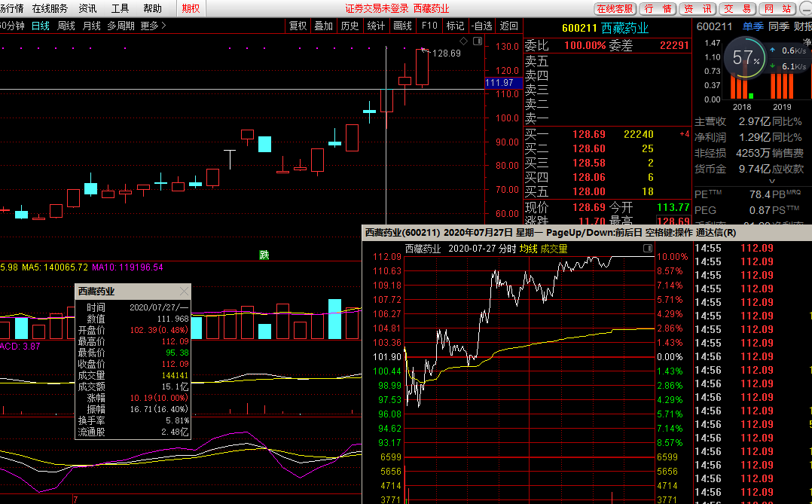
Task: Switch to the 日线 period tab
Action: point(41,26)
